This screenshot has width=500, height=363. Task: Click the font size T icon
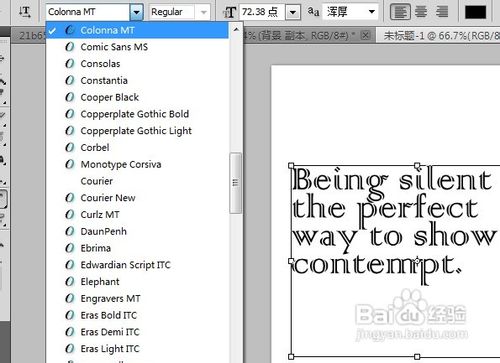(x=230, y=13)
